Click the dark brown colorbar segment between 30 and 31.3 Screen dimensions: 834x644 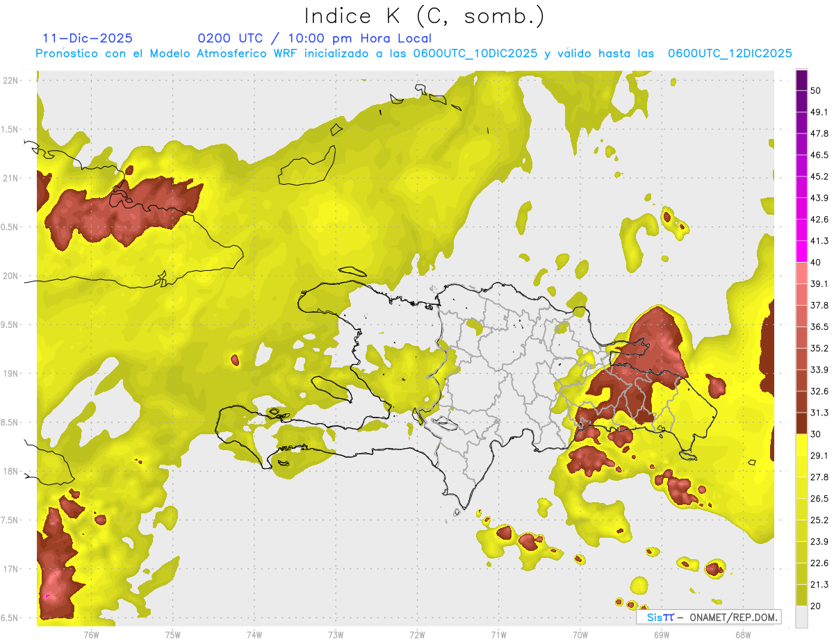tap(801, 423)
